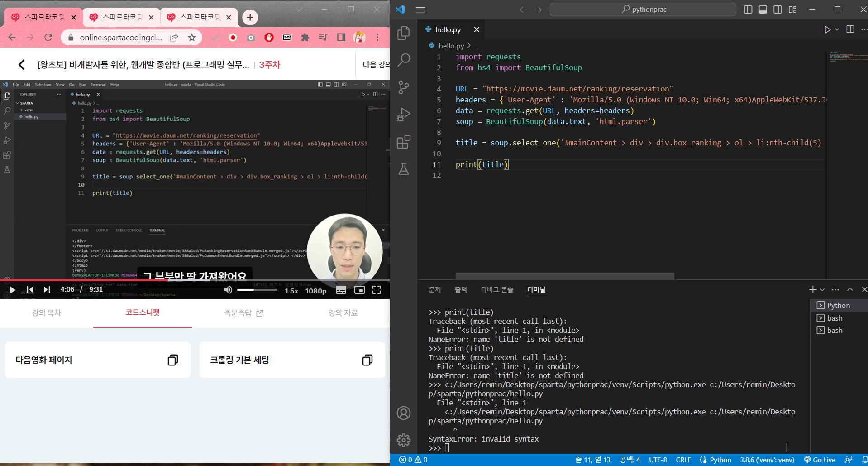Viewport: 868px width, 466px height.
Task: Go back to the course list using the chevron
Action: click(21, 65)
